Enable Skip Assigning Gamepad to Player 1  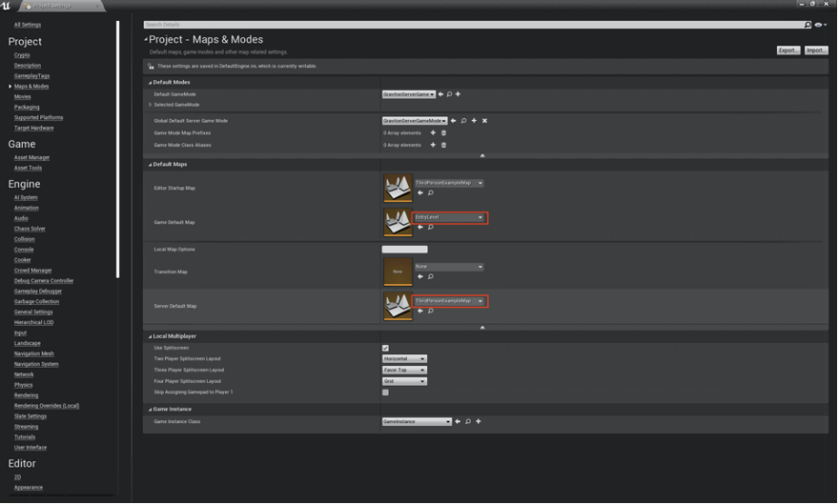coord(385,393)
